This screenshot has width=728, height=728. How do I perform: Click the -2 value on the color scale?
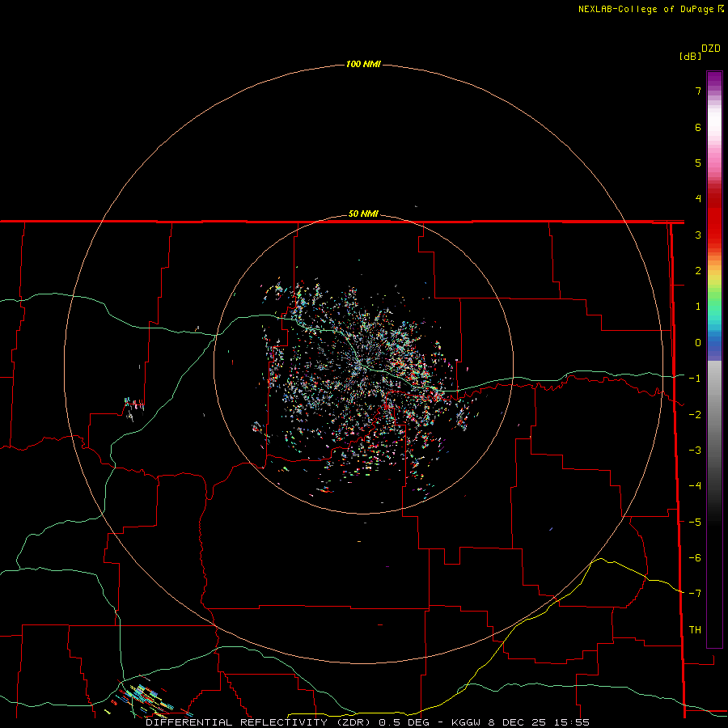[x=695, y=415]
